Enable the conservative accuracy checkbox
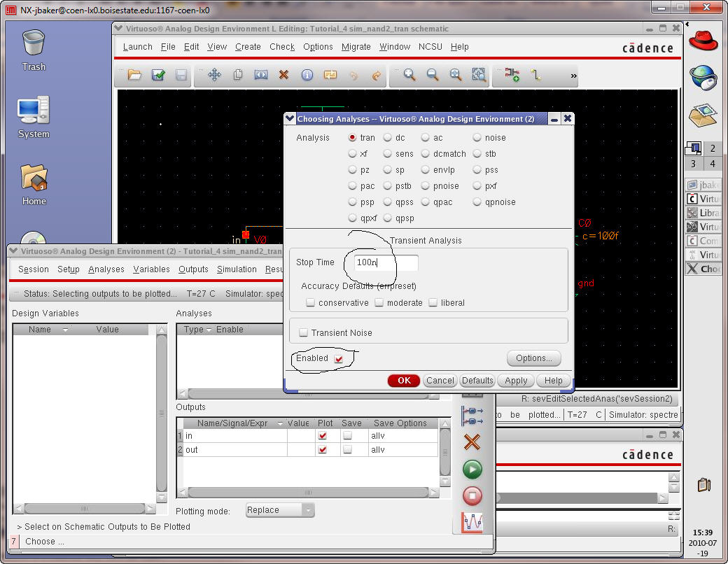The image size is (728, 564). point(310,303)
